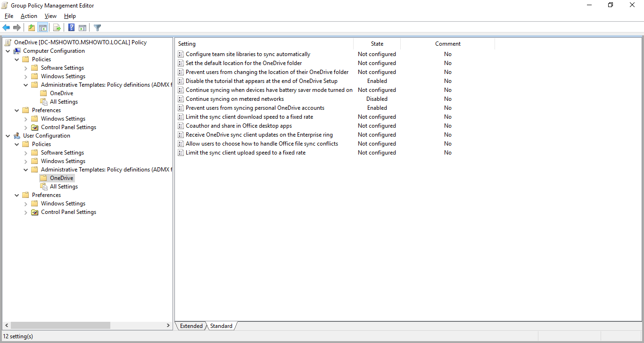Viewport: 644px width, 343px height.
Task: Open the blue Help question-mark icon
Action: point(71,28)
